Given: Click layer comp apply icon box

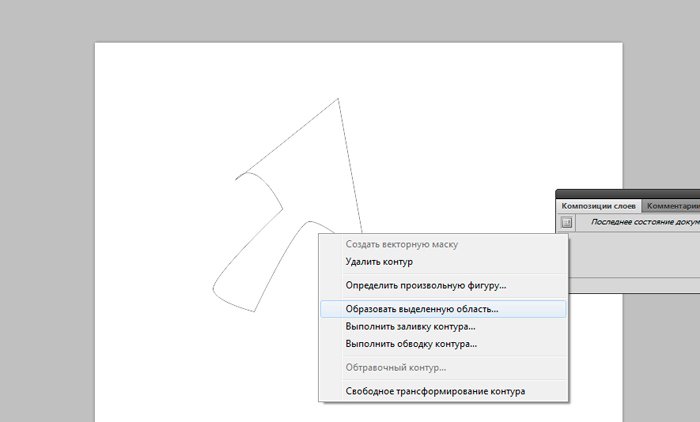Looking at the screenshot, I should [x=566, y=223].
